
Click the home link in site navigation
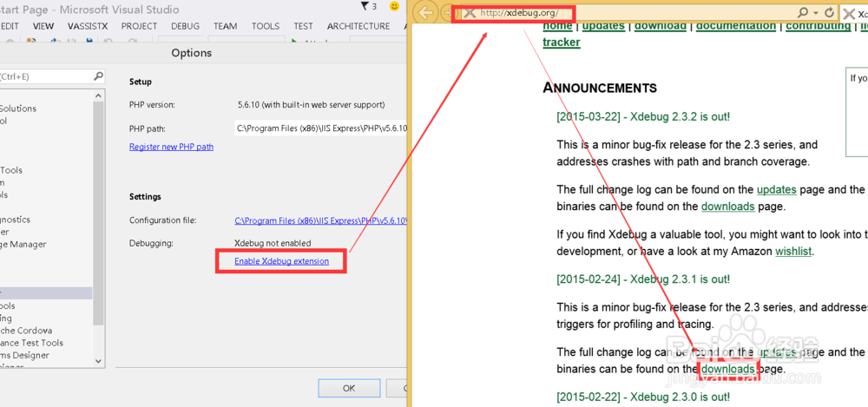[557, 25]
